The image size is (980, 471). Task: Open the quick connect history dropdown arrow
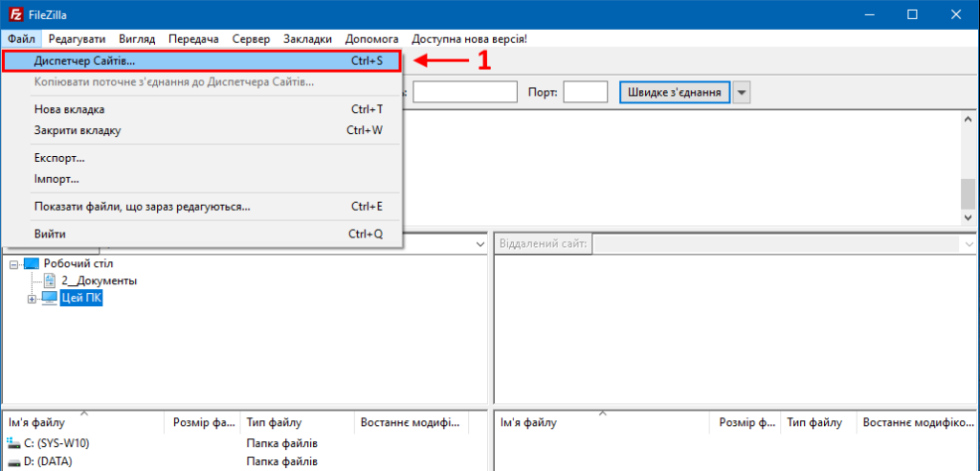(x=743, y=92)
